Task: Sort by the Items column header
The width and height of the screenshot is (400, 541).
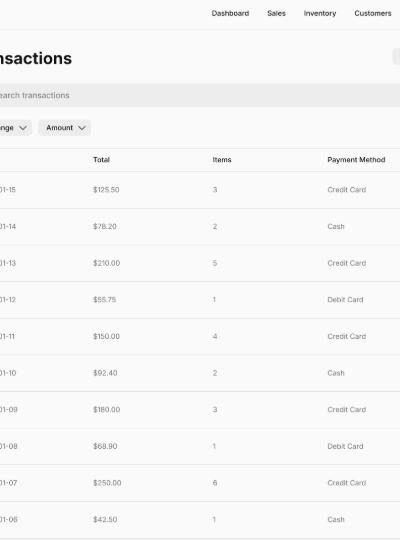Action: pos(222,160)
